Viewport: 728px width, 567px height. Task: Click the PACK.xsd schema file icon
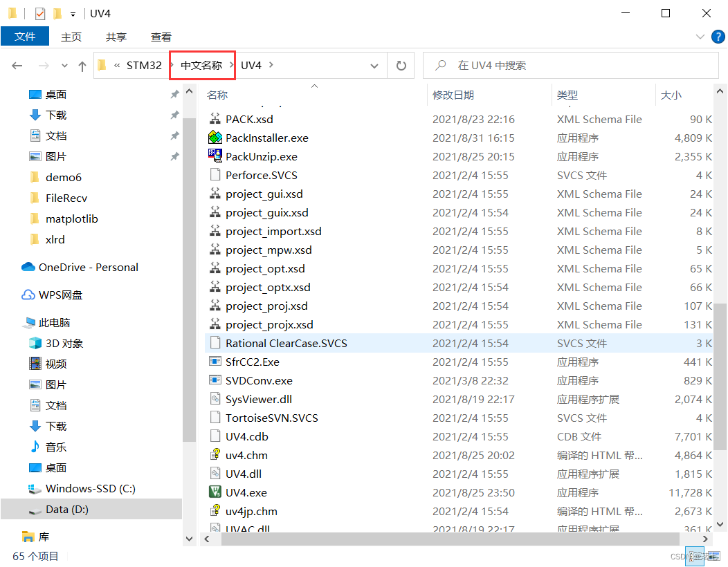[x=215, y=119]
